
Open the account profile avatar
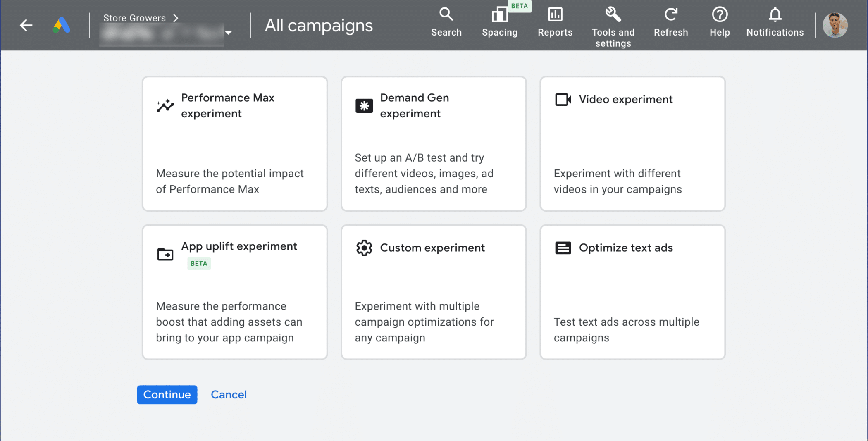tap(835, 25)
